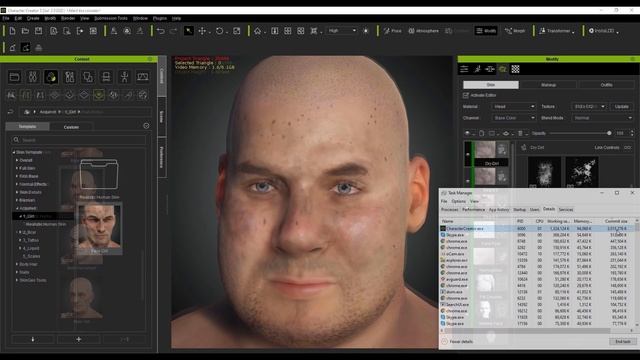Select the Pose figure icon in Content
The height and width of the screenshot is (360, 640).
tap(124, 77)
